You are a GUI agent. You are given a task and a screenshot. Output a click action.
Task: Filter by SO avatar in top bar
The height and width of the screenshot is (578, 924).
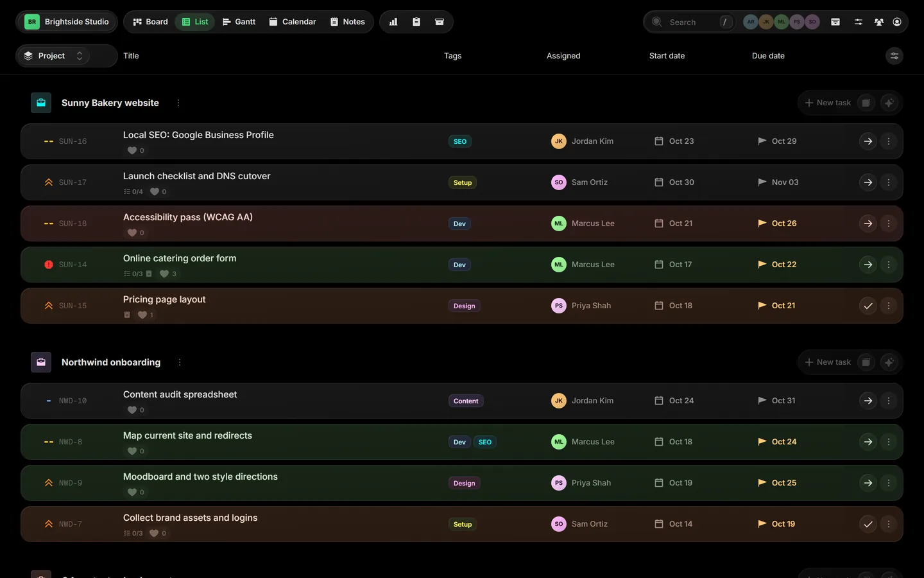coord(812,22)
